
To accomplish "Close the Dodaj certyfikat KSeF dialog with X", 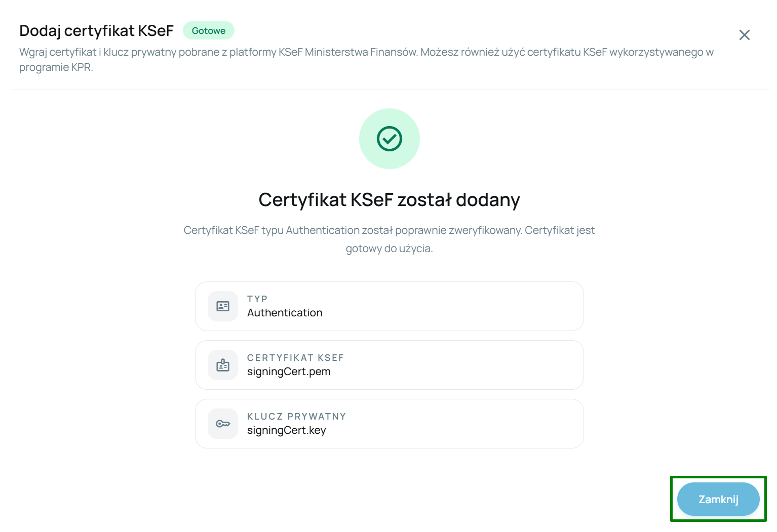I will point(744,35).
